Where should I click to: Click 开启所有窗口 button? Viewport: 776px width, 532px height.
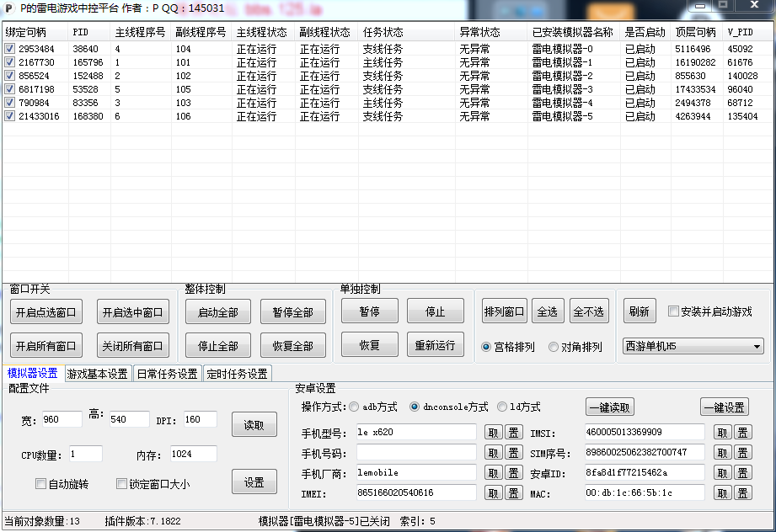click(x=46, y=346)
